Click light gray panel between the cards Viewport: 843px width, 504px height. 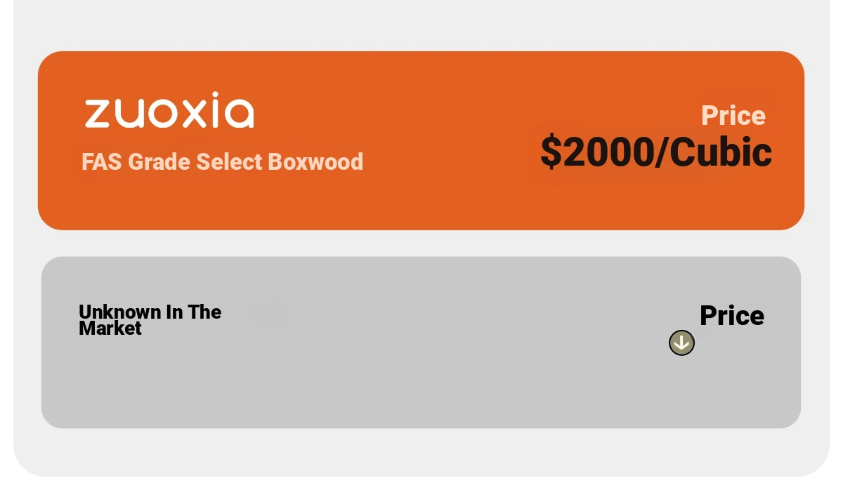tap(421, 243)
